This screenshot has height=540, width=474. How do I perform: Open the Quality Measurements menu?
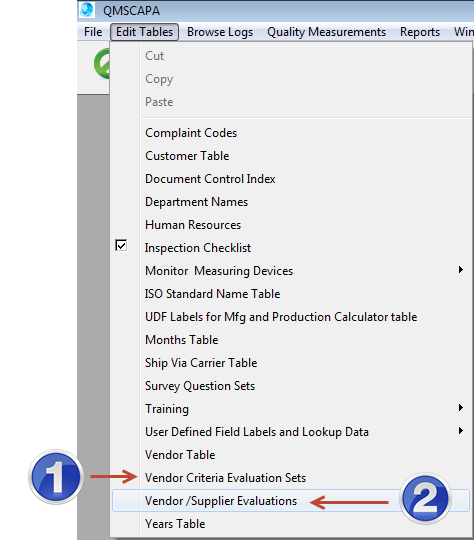[326, 32]
